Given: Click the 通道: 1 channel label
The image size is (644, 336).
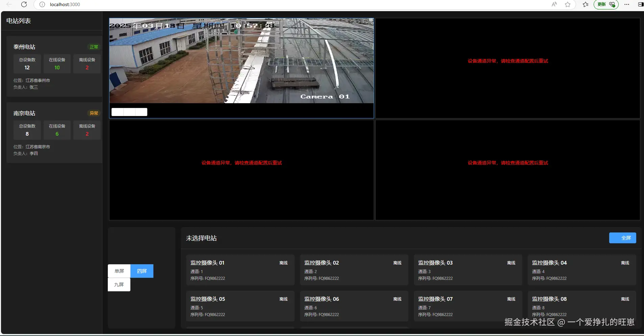Looking at the screenshot, I should (x=197, y=272).
